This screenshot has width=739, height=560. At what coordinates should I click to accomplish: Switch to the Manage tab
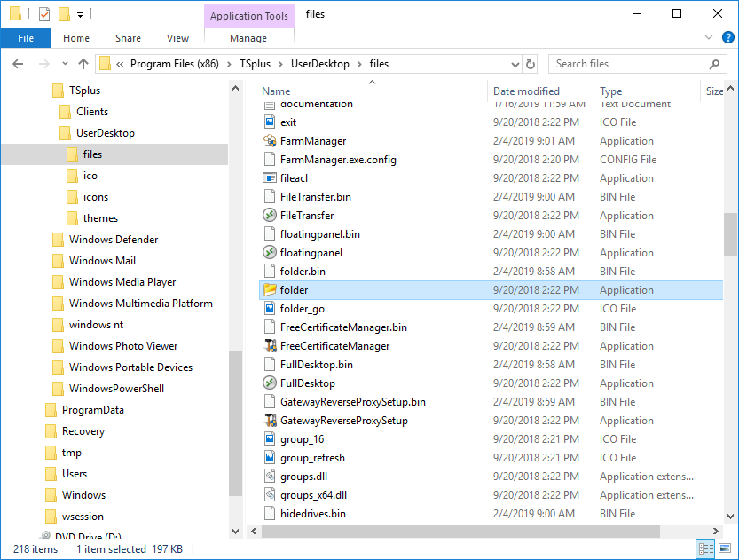(248, 38)
